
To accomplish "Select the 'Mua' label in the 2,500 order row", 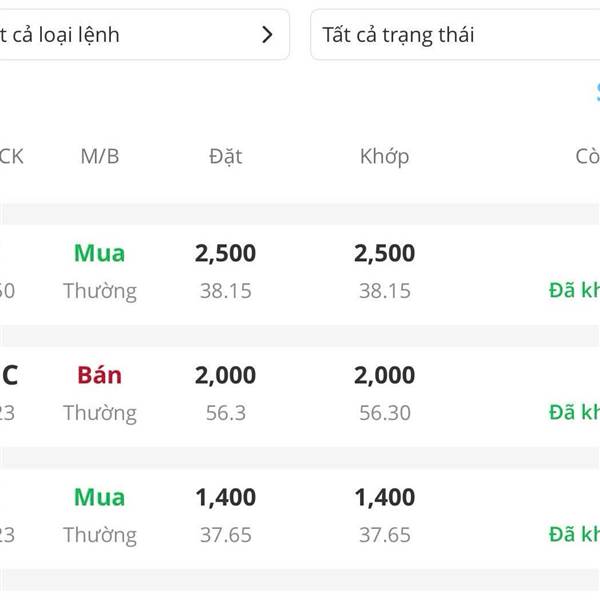I will pos(100,253).
